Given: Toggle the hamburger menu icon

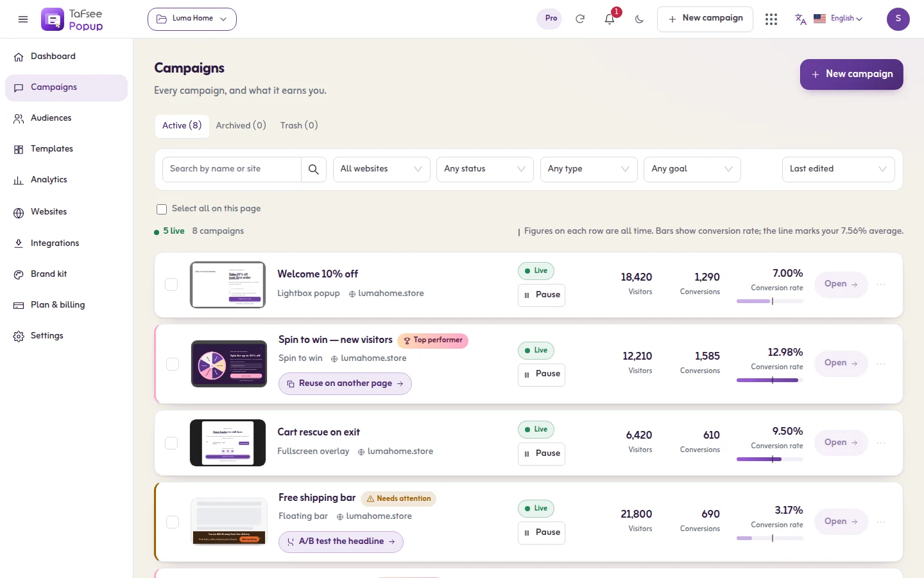Looking at the screenshot, I should pos(23,19).
